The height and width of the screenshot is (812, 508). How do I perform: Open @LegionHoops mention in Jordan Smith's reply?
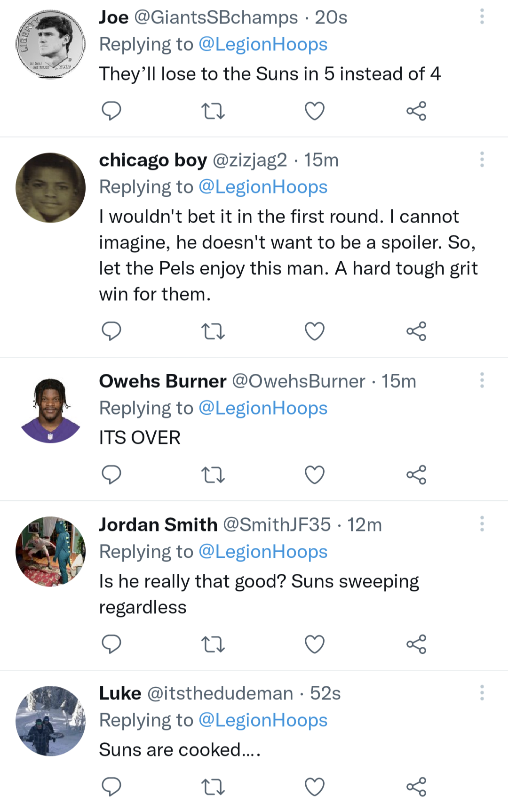coord(262,552)
